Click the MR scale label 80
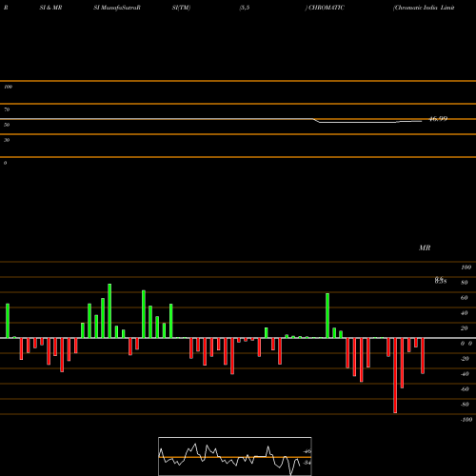Screen dimensions: 476x476 (465, 283)
